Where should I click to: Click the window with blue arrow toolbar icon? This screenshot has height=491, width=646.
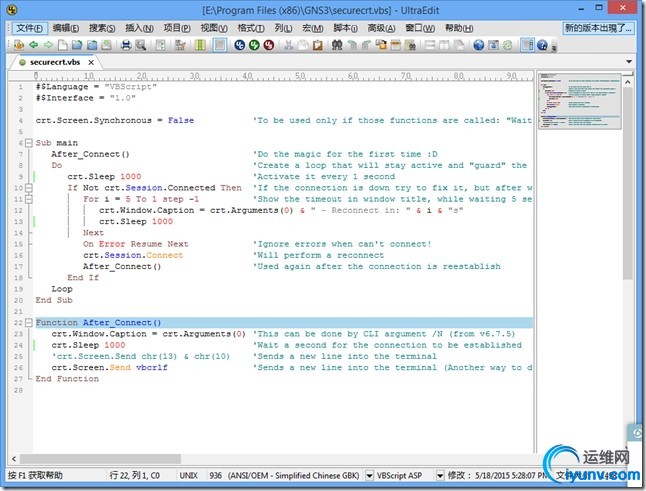tap(493, 44)
